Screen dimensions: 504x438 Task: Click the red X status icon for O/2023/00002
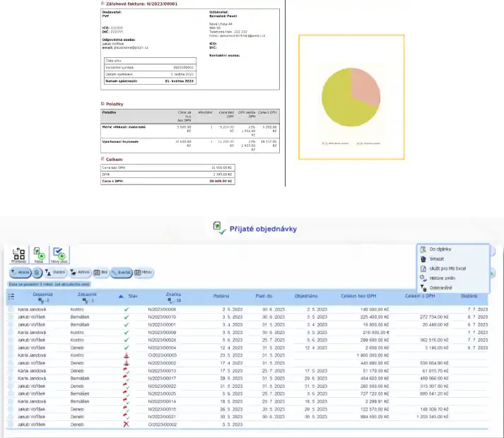click(x=127, y=425)
